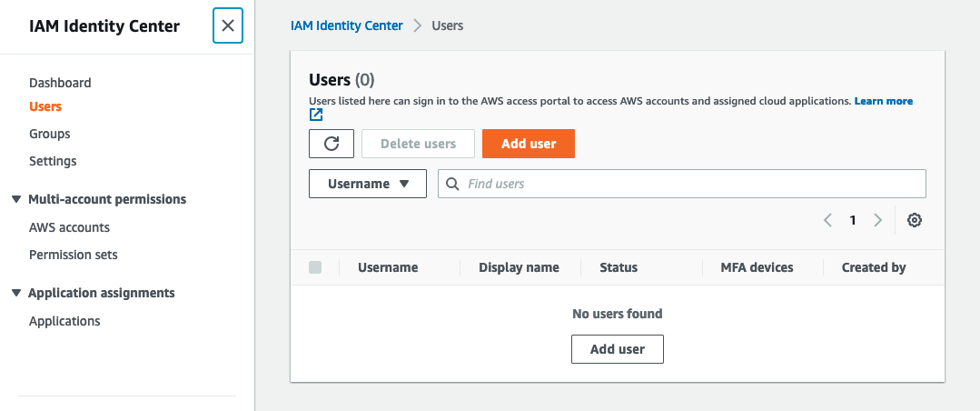Click the orange Add user button
This screenshot has width=980, height=411.
[528, 144]
